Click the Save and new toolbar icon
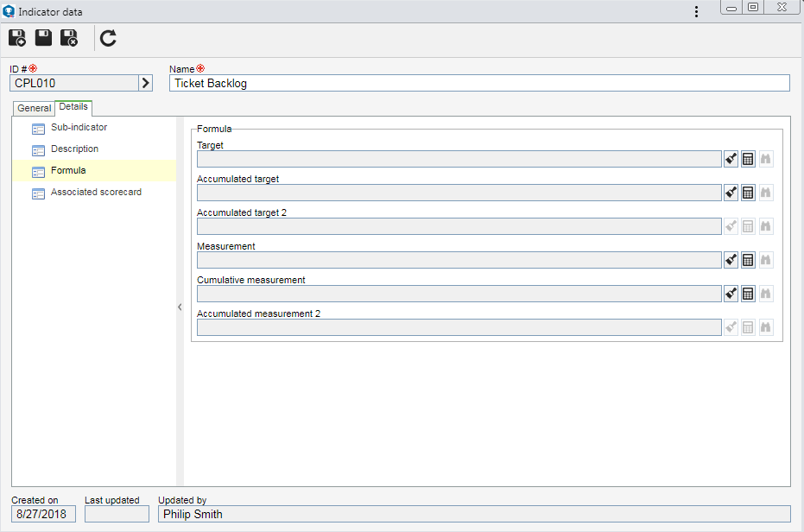Viewport: 804px width, 532px height. [17, 38]
